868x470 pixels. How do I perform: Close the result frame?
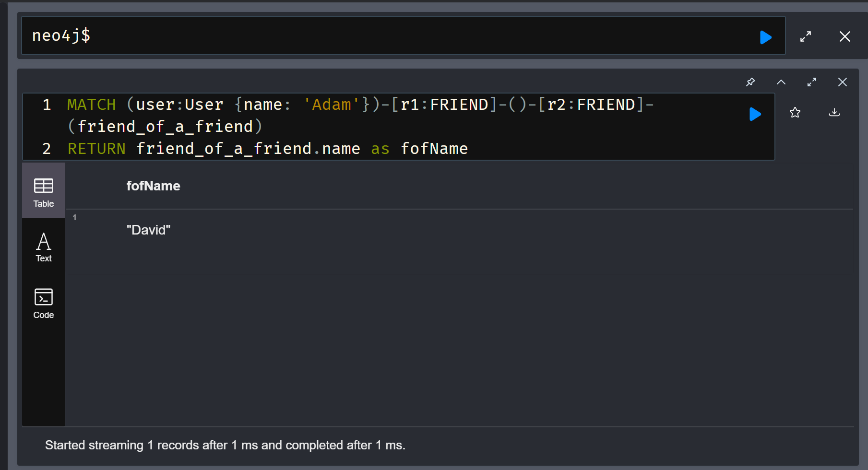click(843, 82)
